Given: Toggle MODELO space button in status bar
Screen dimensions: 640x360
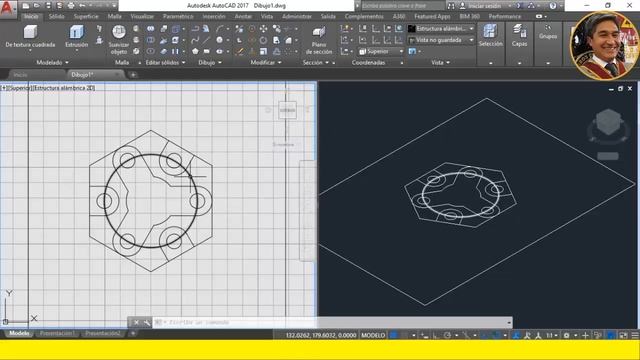Looking at the screenshot, I should (373, 336).
